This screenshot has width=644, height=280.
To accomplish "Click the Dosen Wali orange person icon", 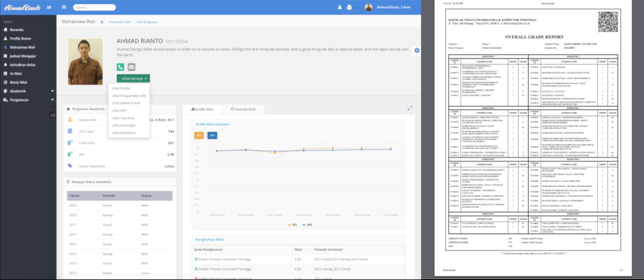I will pyautogui.click(x=70, y=119).
